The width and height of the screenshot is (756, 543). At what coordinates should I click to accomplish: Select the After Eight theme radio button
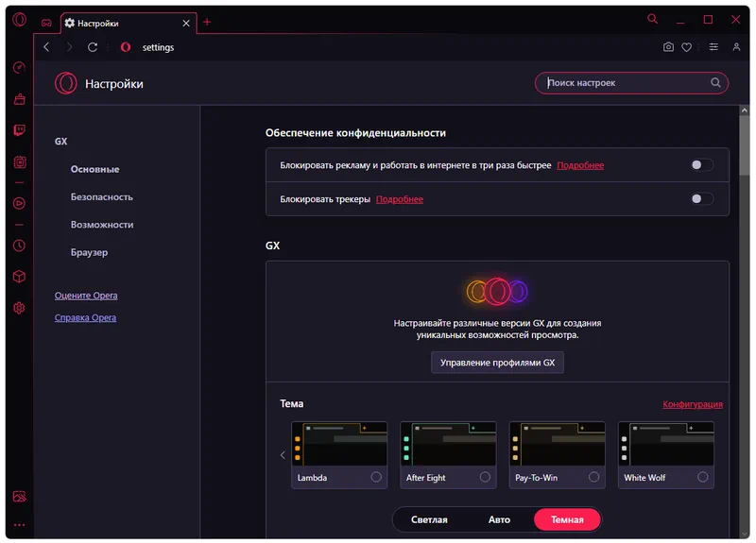coord(485,477)
